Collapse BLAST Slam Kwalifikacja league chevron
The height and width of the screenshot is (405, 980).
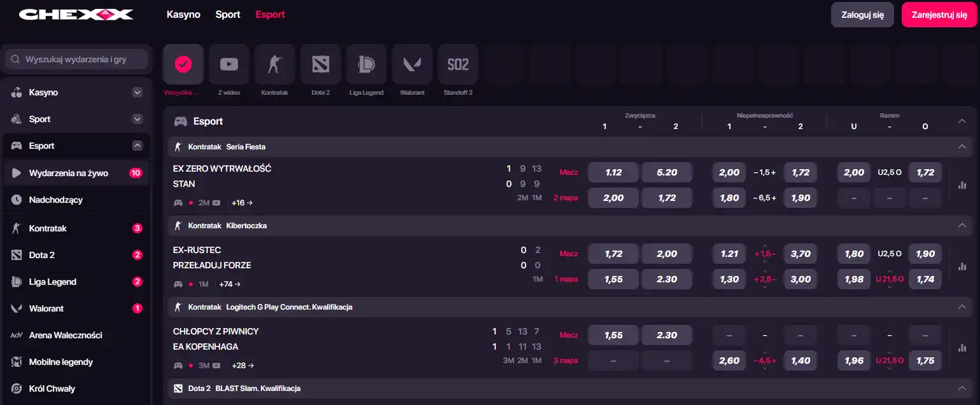tap(962, 388)
